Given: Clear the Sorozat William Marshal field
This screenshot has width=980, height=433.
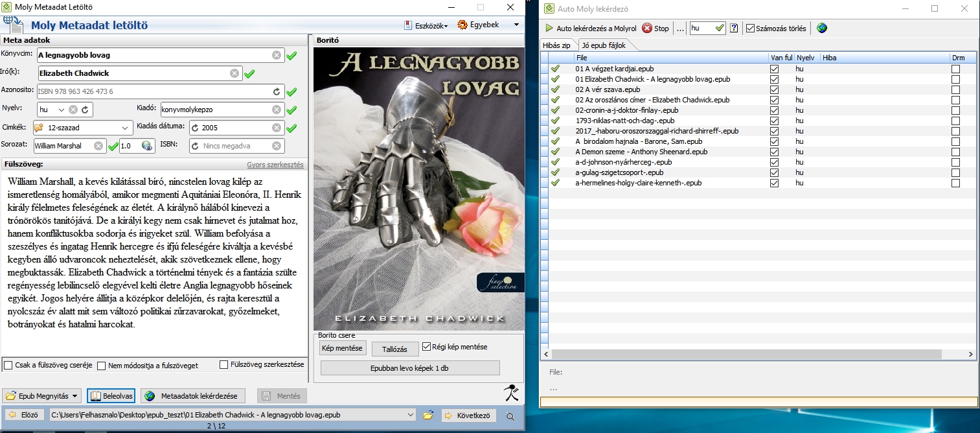Looking at the screenshot, I should [x=98, y=146].
